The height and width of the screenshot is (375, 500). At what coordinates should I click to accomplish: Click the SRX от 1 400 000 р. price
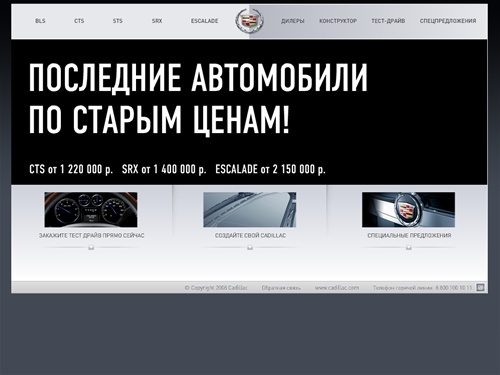click(x=164, y=169)
